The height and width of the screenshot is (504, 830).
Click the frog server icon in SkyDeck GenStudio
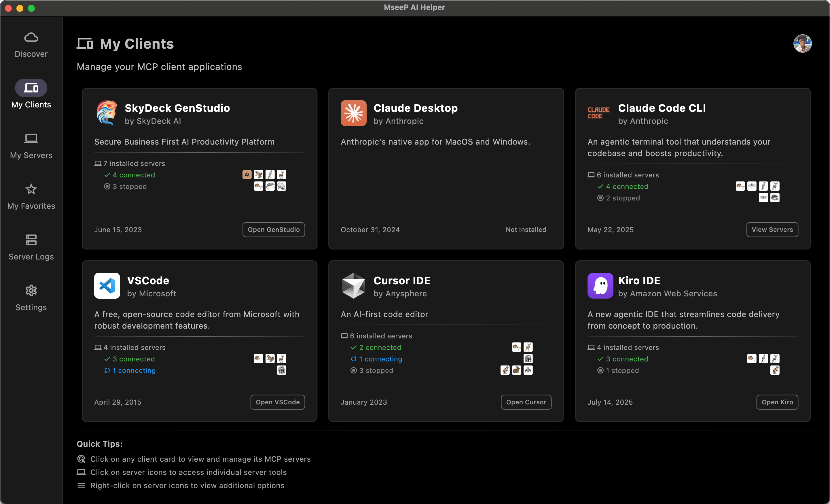click(x=258, y=175)
